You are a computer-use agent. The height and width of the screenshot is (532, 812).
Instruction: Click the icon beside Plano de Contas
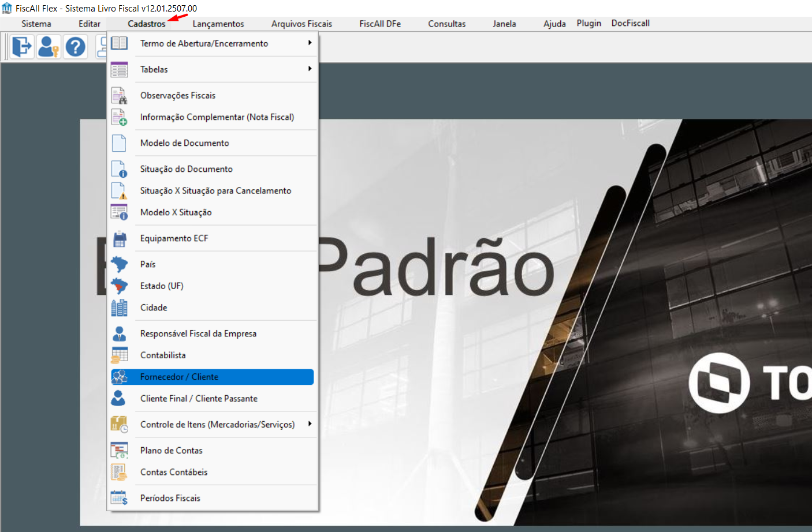pyautogui.click(x=120, y=451)
